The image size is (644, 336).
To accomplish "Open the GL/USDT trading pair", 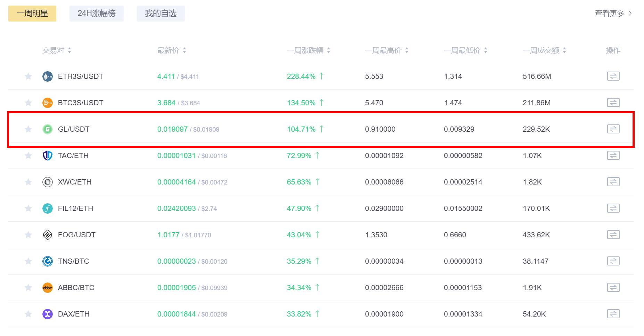I will 74,129.
